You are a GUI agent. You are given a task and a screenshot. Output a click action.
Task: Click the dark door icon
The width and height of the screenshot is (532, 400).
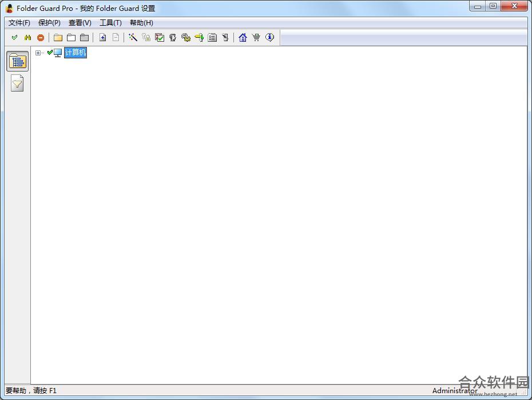click(x=225, y=37)
